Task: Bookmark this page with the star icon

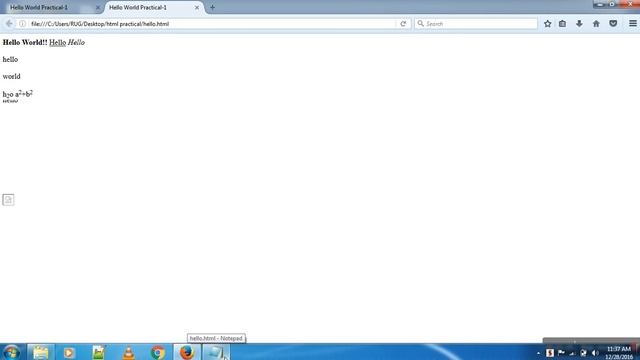Action: (547, 24)
